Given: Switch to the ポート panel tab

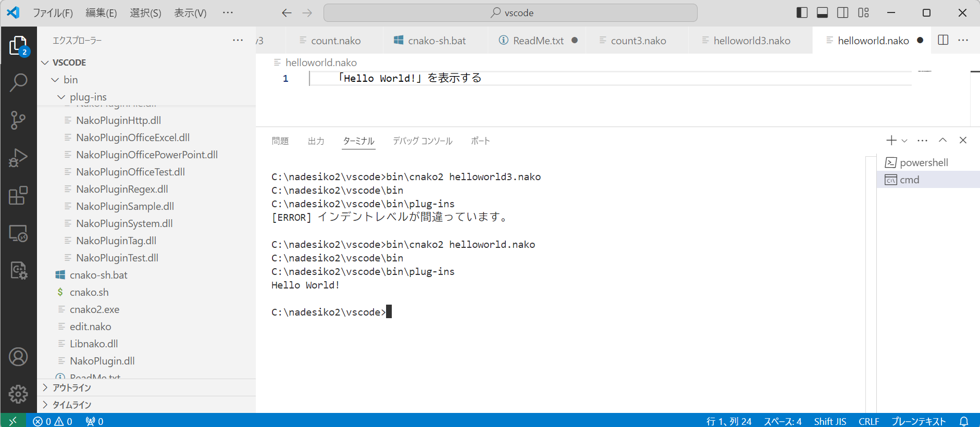Looking at the screenshot, I should pyautogui.click(x=480, y=141).
